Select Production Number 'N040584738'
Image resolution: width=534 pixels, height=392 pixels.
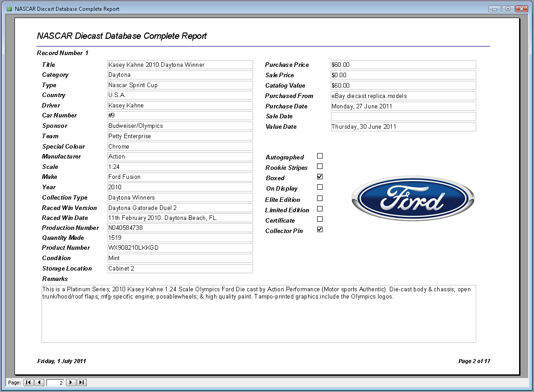tap(180, 228)
